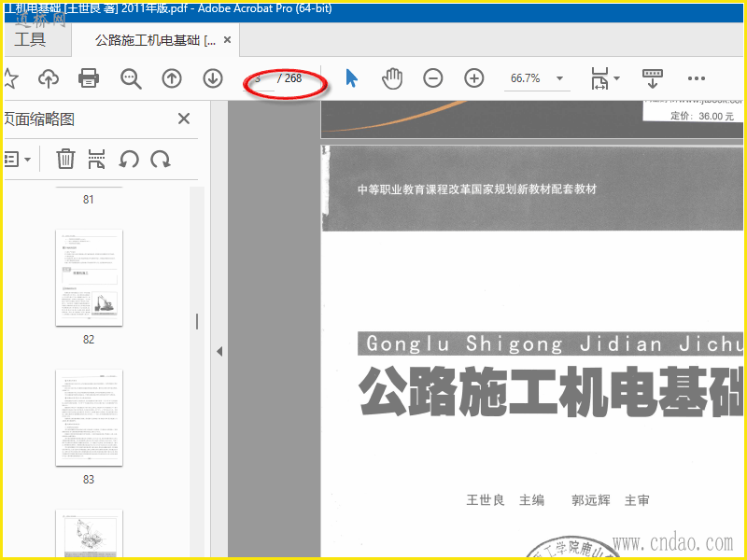Viewport: 747px width, 560px height.
Task: Select the page 82 thumbnail
Action: pos(89,277)
